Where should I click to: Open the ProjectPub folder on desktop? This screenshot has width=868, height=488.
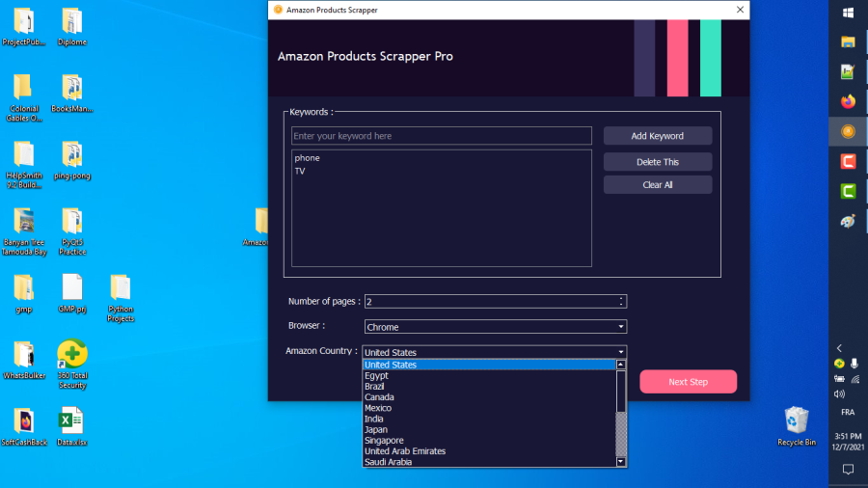23,26
